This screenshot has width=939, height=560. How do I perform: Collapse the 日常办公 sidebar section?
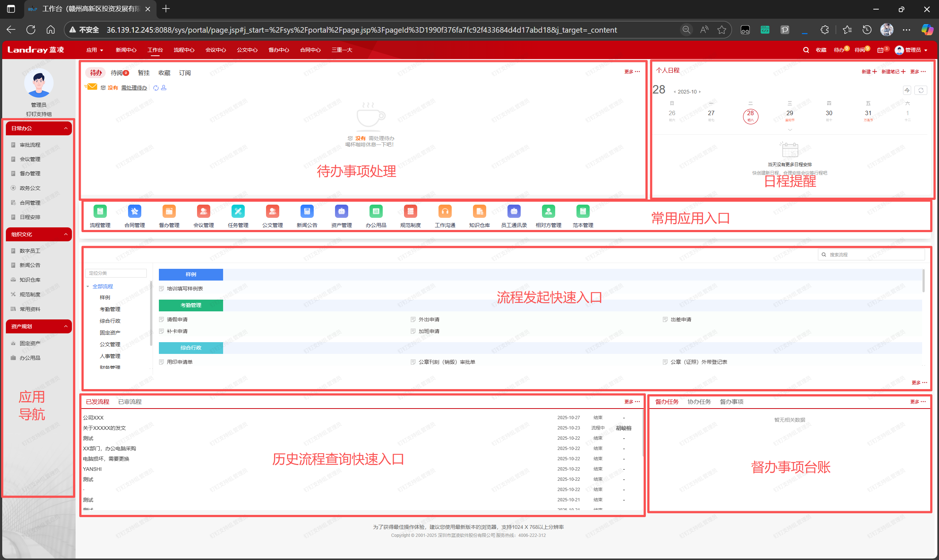(66, 129)
